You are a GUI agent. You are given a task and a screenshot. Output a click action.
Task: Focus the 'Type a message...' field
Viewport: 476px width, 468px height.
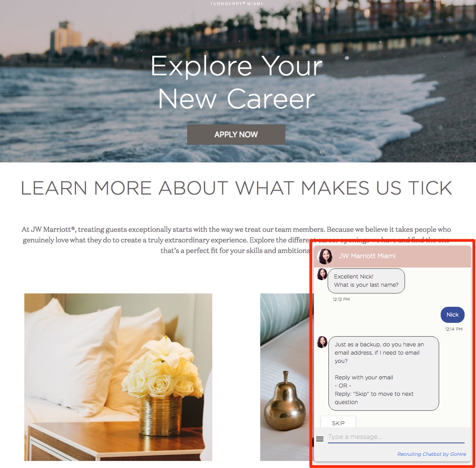pos(396,437)
